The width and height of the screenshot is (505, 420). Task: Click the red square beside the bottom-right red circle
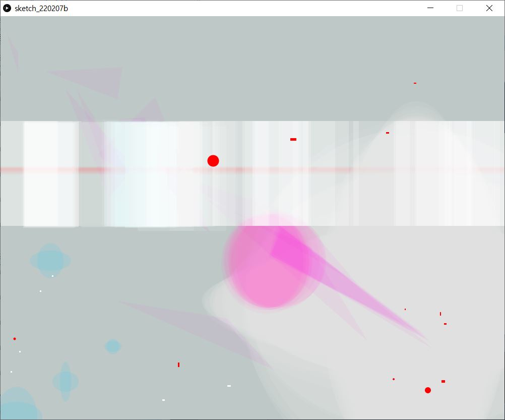(443, 382)
